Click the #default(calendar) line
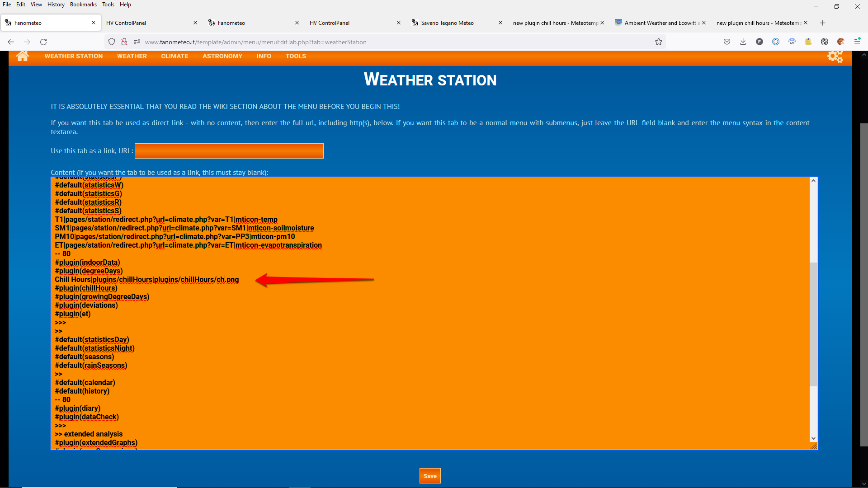The height and width of the screenshot is (488, 868). point(85,383)
